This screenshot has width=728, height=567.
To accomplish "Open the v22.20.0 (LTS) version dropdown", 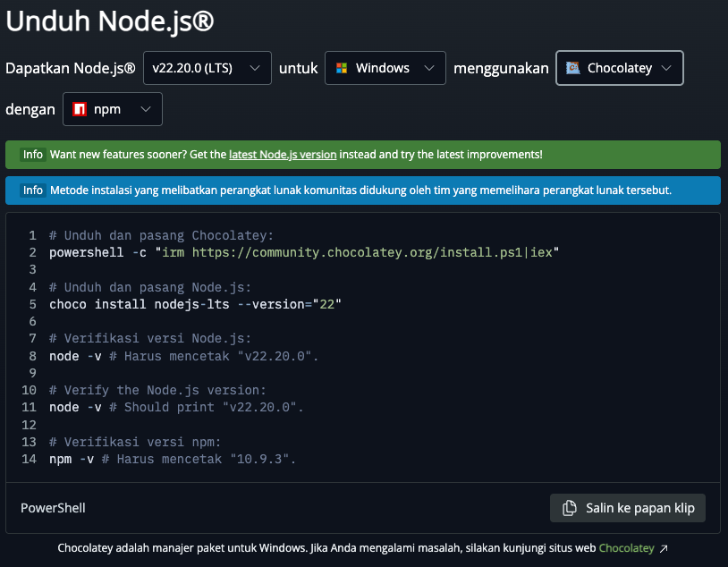I will (207, 68).
